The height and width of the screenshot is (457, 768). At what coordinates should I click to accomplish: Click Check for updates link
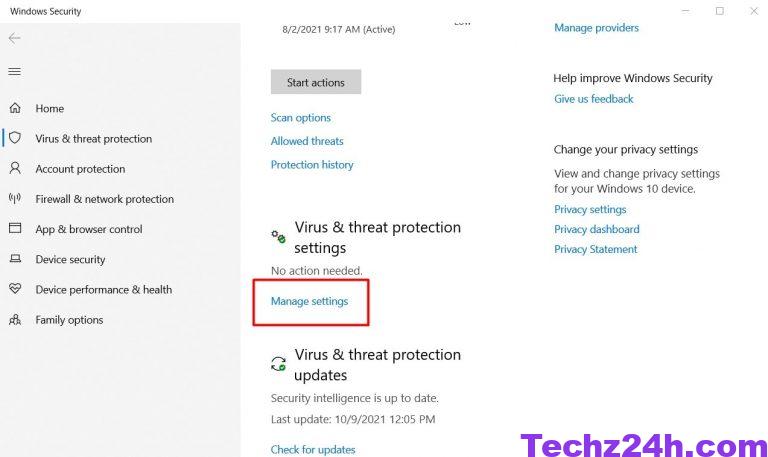[313, 450]
